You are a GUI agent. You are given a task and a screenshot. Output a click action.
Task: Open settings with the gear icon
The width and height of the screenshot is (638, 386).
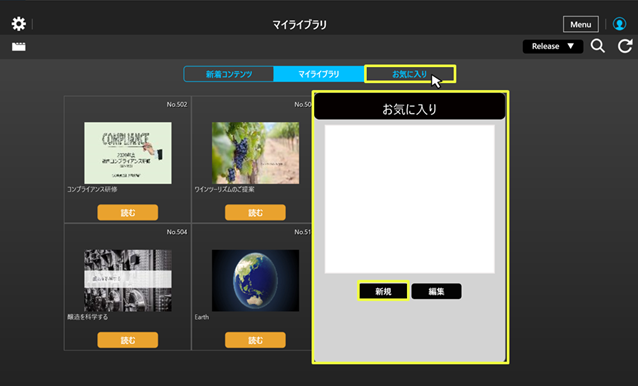pyautogui.click(x=19, y=24)
